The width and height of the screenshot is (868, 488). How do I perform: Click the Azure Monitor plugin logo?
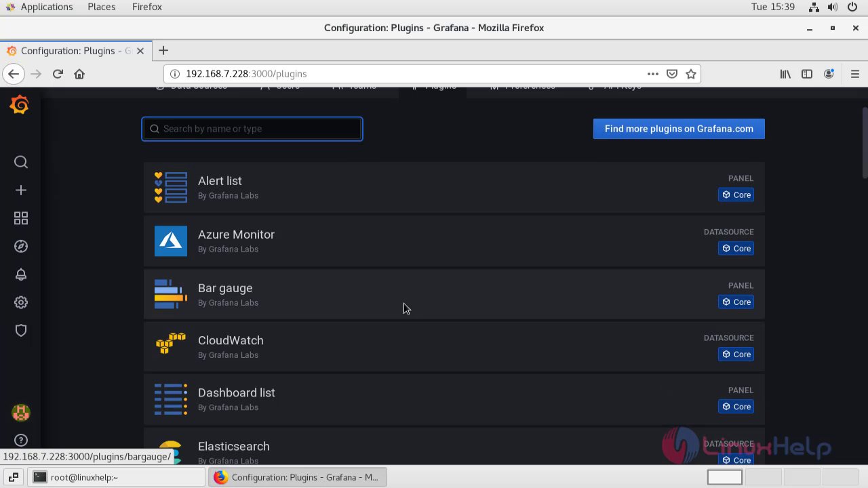[171, 241]
